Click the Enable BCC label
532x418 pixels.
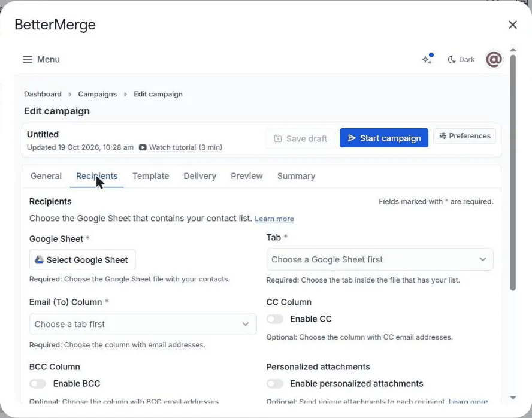pyautogui.click(x=77, y=384)
